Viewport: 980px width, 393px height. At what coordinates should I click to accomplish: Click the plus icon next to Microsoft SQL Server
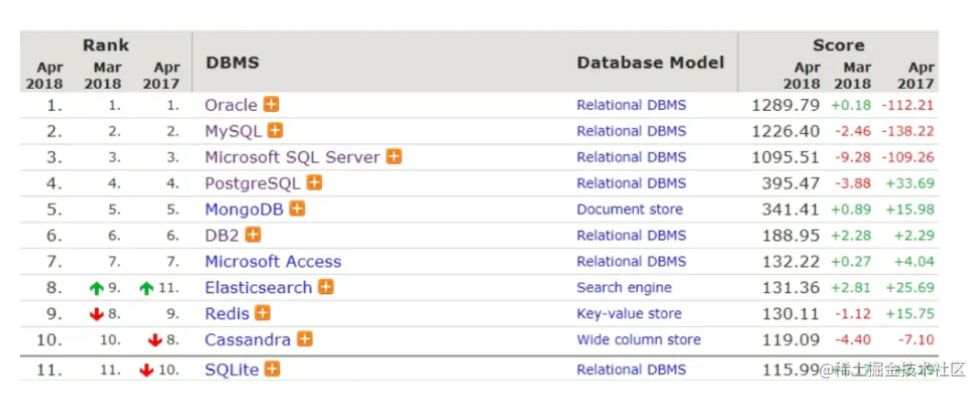coord(393,157)
